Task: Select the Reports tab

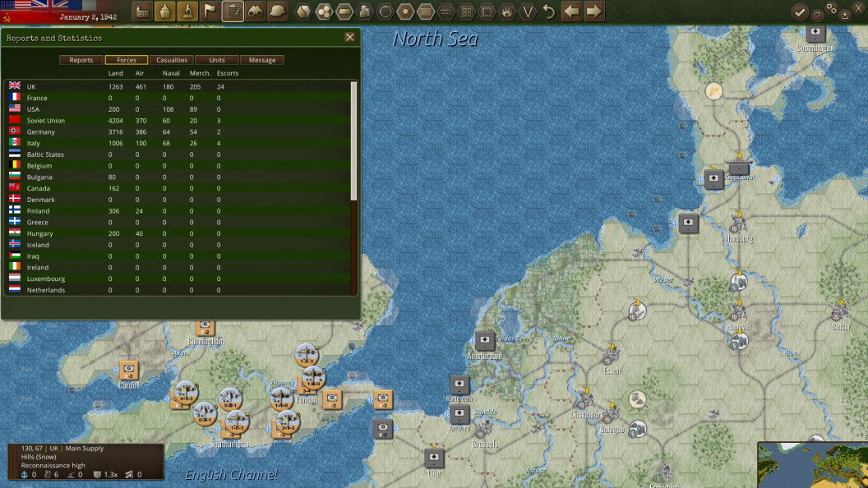Action: click(x=81, y=60)
